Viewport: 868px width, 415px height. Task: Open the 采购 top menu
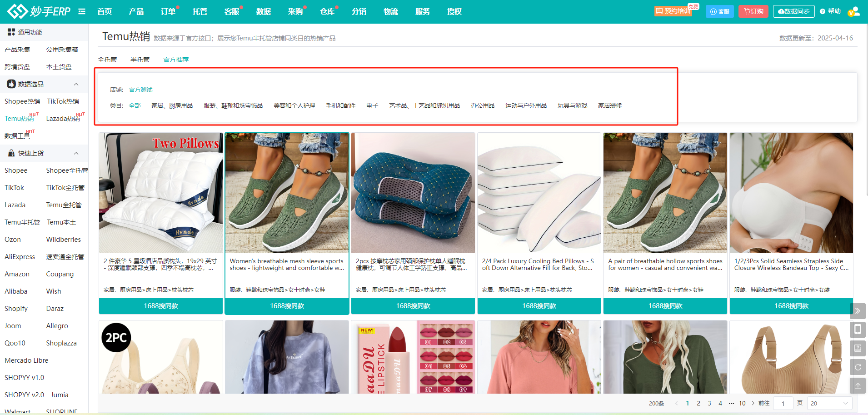click(295, 11)
